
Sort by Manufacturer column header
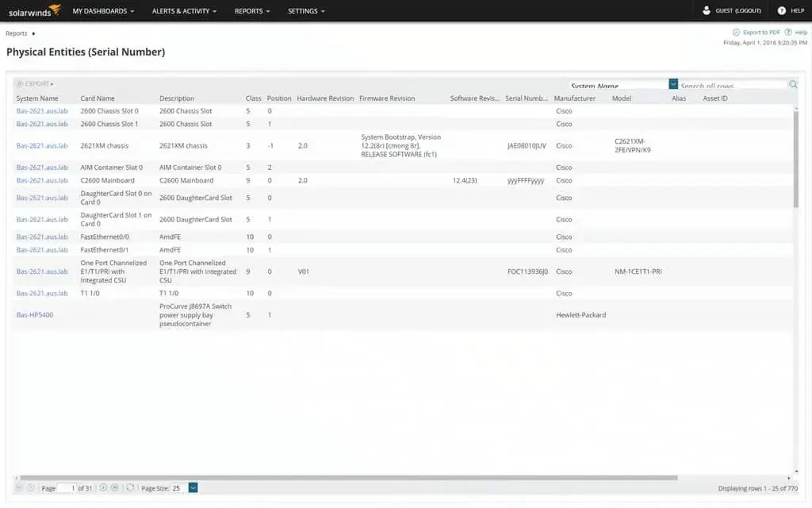click(x=575, y=98)
